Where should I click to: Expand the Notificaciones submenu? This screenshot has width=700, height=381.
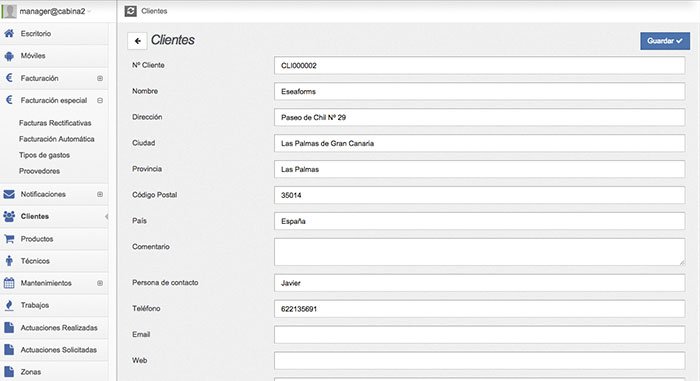100,194
